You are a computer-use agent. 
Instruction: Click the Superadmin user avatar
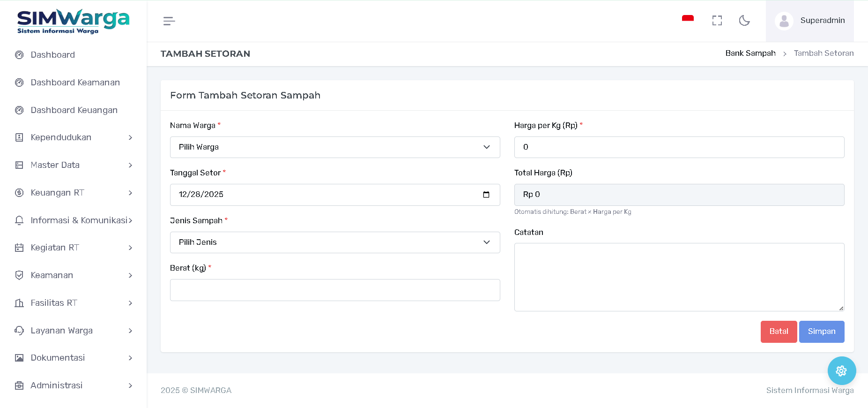(x=784, y=21)
